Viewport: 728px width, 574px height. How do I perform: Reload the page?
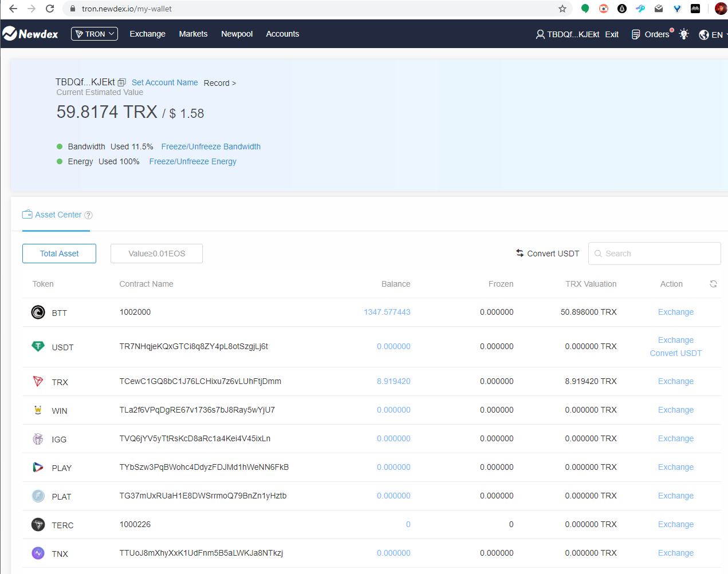pos(50,9)
